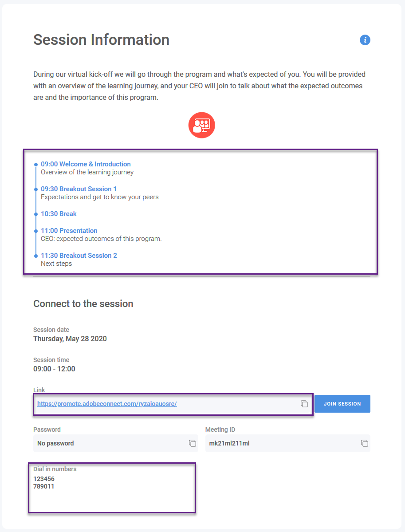Click the dial in number 123456

pos(44,479)
